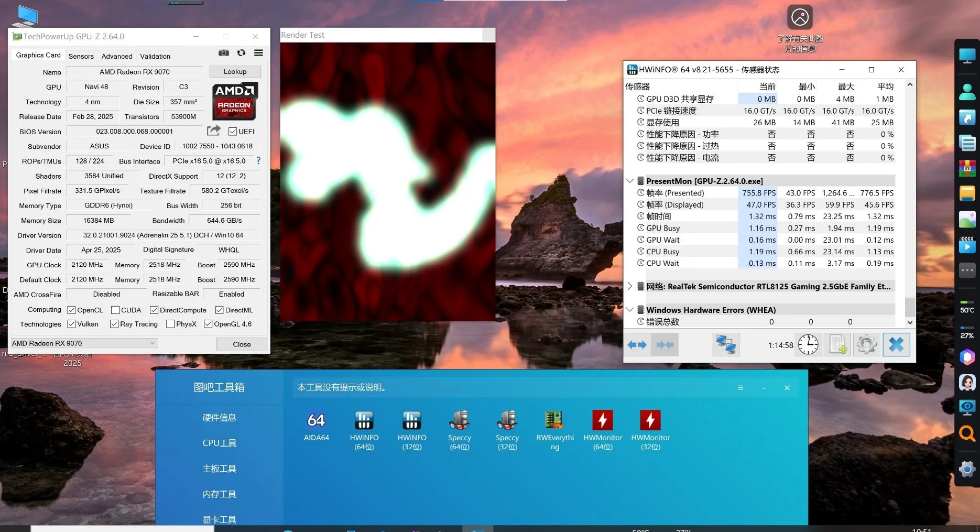
Task: Click the GPU-Z refresh icon
Action: tap(241, 53)
